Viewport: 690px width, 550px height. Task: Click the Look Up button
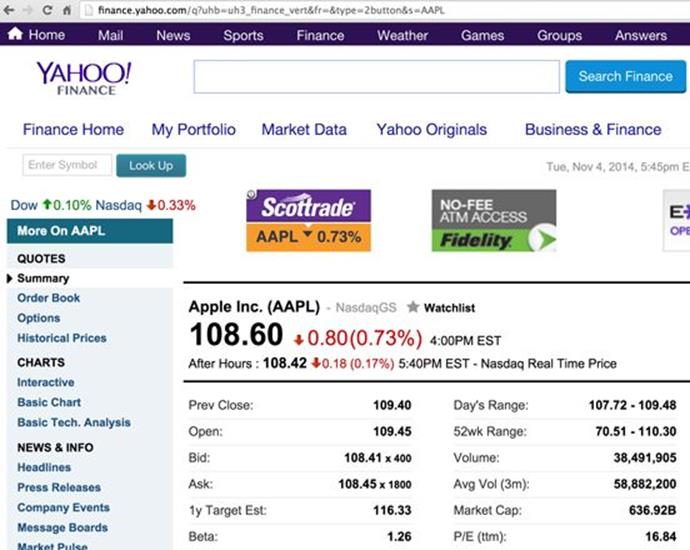(151, 165)
